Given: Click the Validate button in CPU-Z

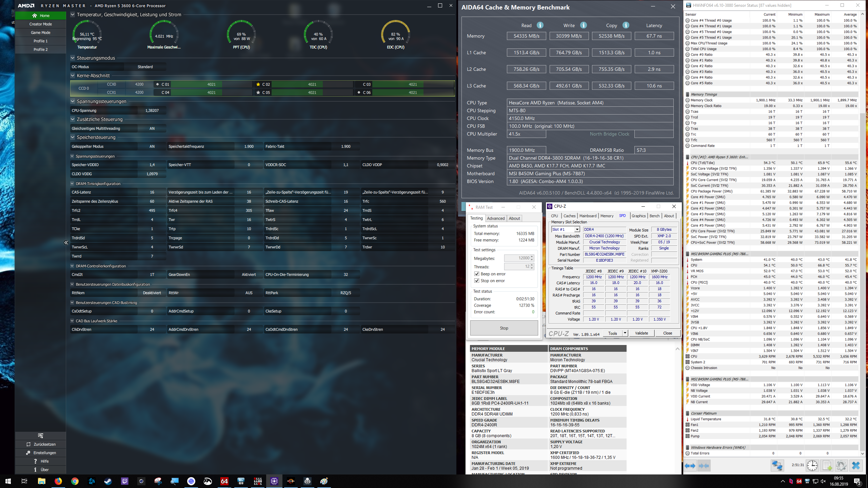Looking at the screenshot, I should 641,333.
